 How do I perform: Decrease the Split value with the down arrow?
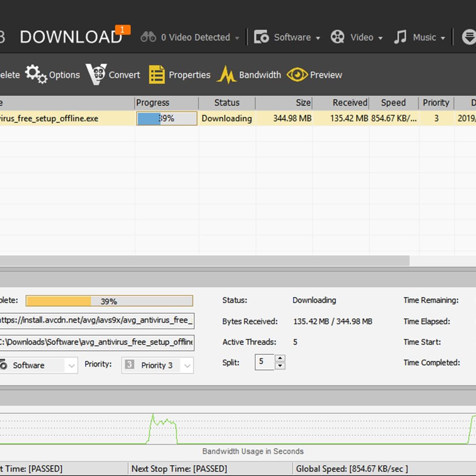tap(280, 366)
